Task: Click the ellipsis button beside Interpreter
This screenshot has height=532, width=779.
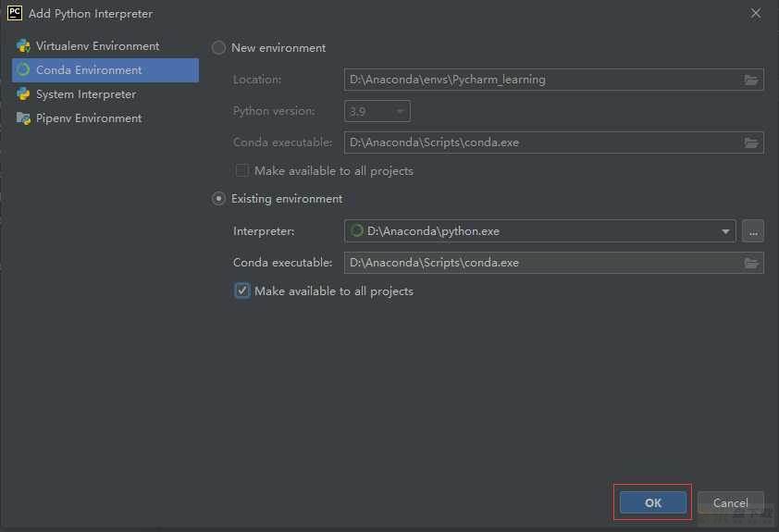Action: pos(753,231)
